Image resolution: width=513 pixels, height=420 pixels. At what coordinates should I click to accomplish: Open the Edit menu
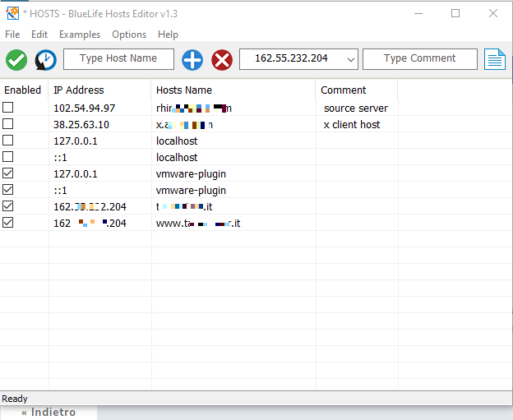pyautogui.click(x=39, y=35)
